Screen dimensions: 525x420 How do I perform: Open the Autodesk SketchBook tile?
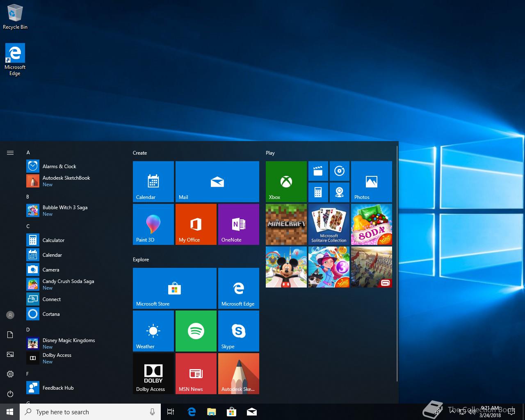tap(239, 374)
